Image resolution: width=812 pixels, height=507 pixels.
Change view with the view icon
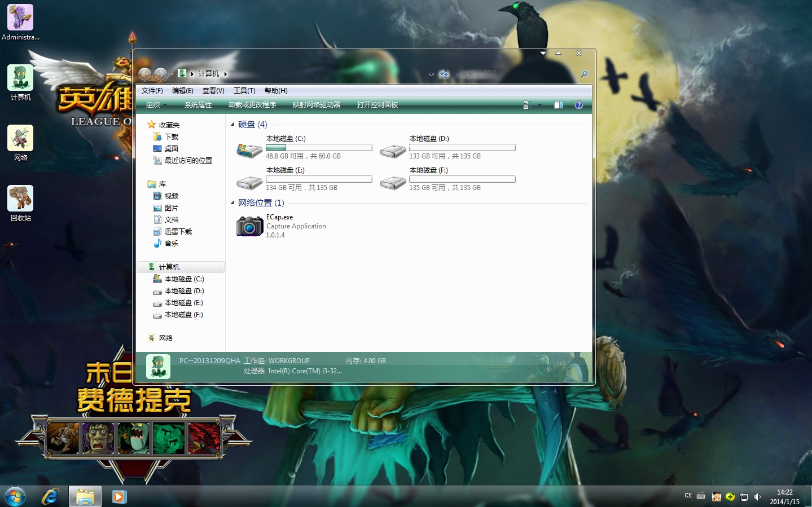(527, 105)
